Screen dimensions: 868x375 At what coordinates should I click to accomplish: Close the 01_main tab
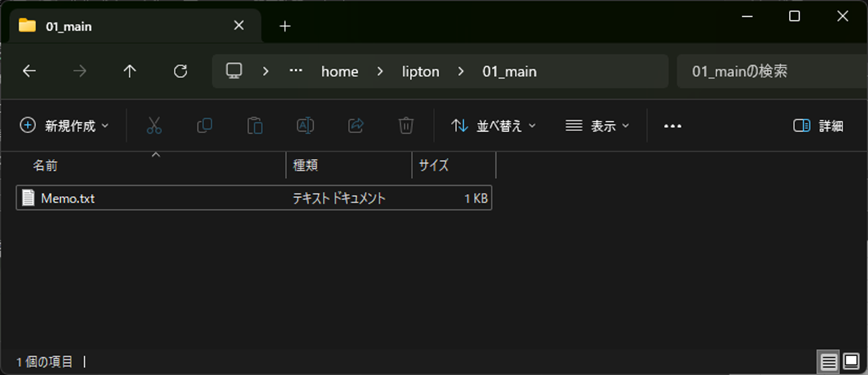[239, 26]
